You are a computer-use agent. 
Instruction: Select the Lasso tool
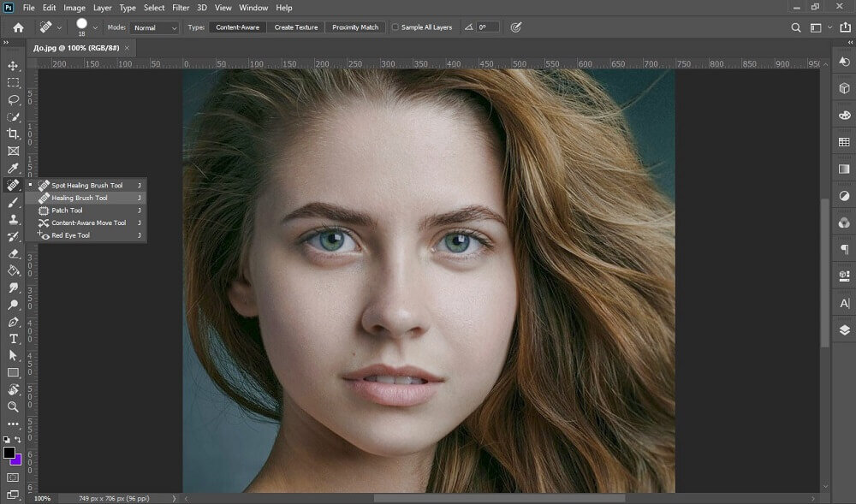(13, 100)
